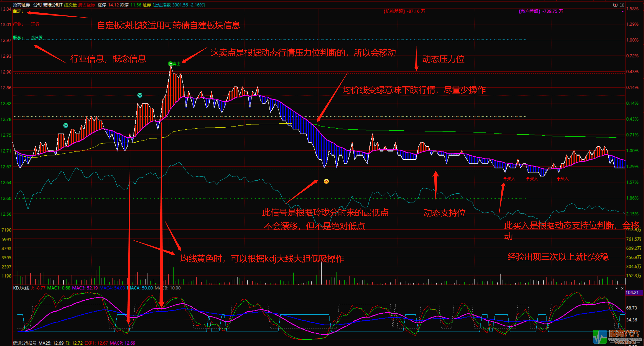This screenshot has width=644, height=346.
Task: Click the red 满占坐标 label
Action: click(87, 5)
